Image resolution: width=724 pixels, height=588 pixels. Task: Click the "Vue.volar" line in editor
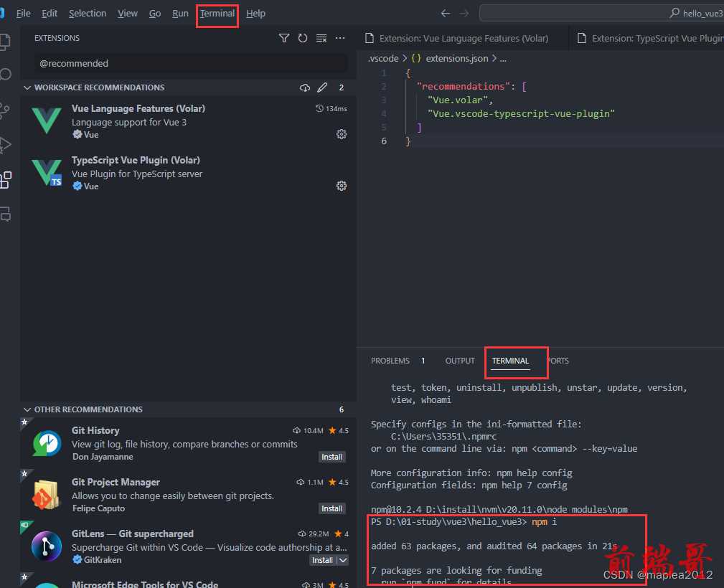tap(460, 100)
